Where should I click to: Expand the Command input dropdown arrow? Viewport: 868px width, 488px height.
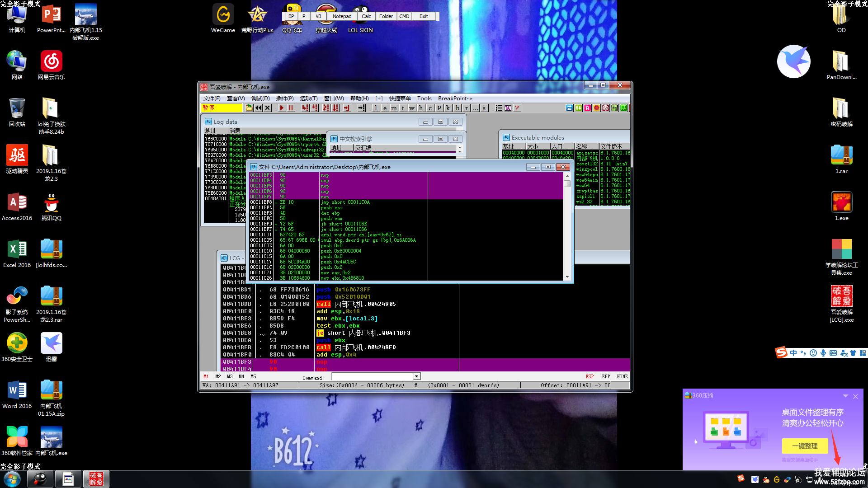pyautogui.click(x=417, y=376)
